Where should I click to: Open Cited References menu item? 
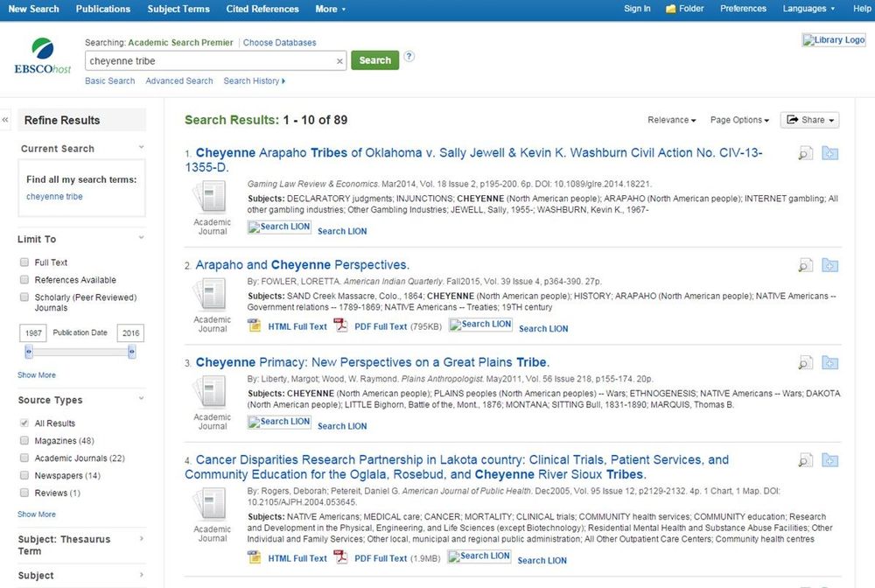[262, 10]
